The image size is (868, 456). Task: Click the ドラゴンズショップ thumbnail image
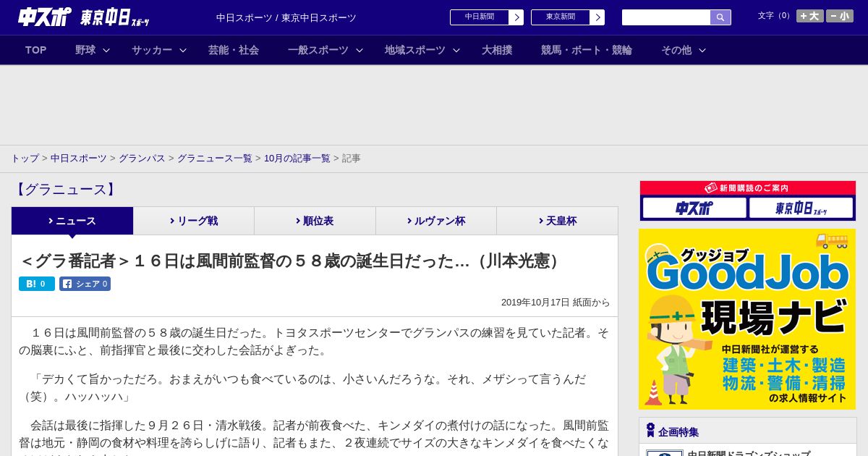tap(664, 452)
